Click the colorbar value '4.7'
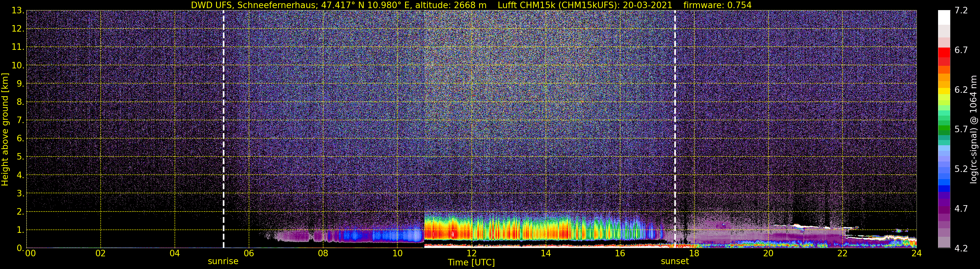This screenshot has width=980, height=269. coord(961,209)
